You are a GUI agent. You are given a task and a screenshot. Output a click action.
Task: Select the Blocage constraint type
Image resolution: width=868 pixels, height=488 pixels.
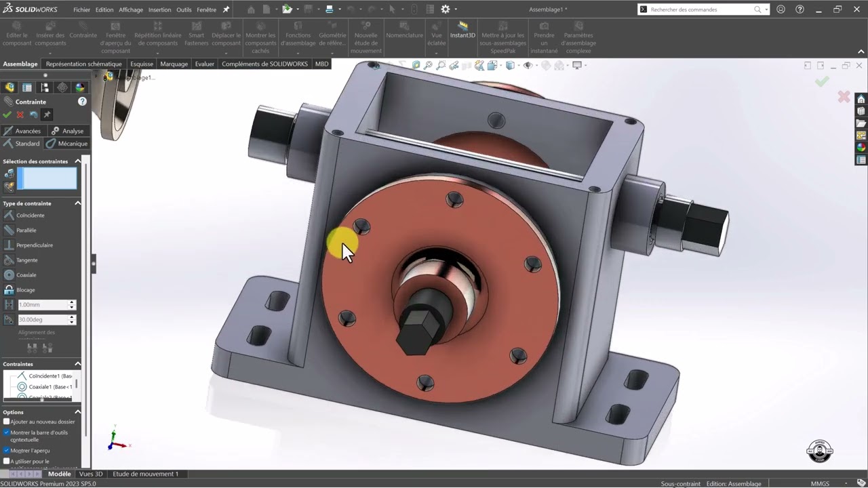point(20,290)
